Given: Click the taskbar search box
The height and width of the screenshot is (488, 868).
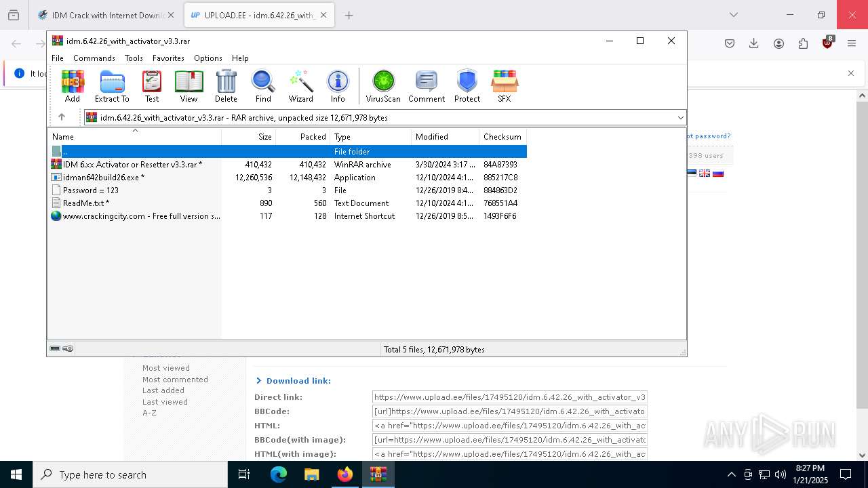Looking at the screenshot, I should [x=130, y=474].
